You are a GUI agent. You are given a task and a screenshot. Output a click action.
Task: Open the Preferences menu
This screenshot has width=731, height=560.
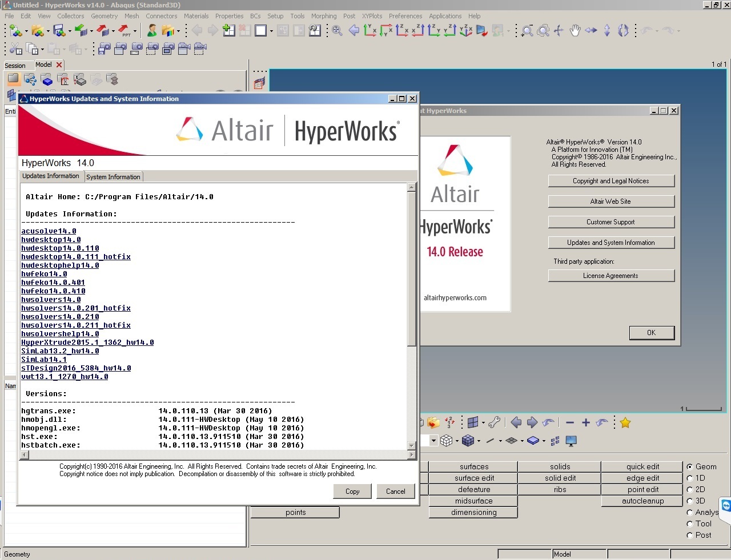click(405, 16)
